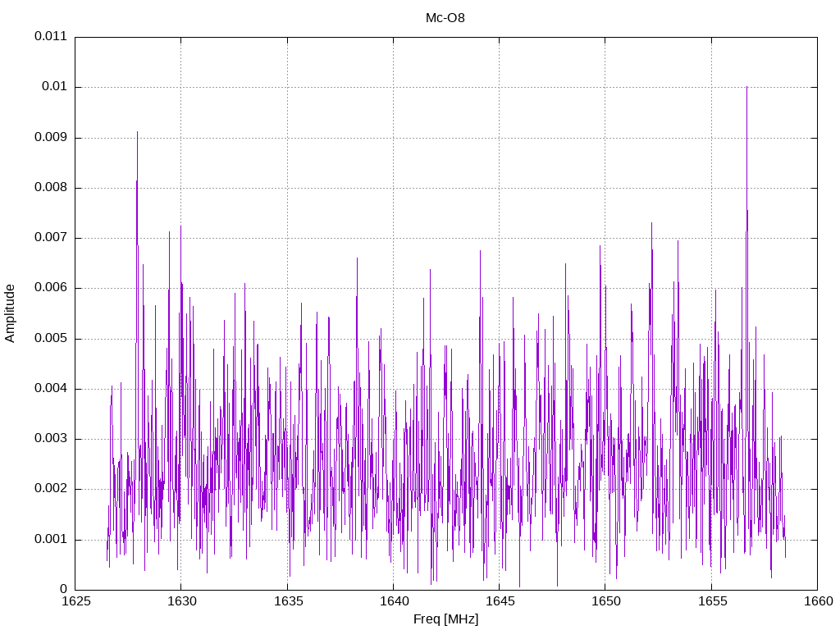840x630 pixels.
Task: Click the x-axis tick label 1630
Action: coord(181,601)
